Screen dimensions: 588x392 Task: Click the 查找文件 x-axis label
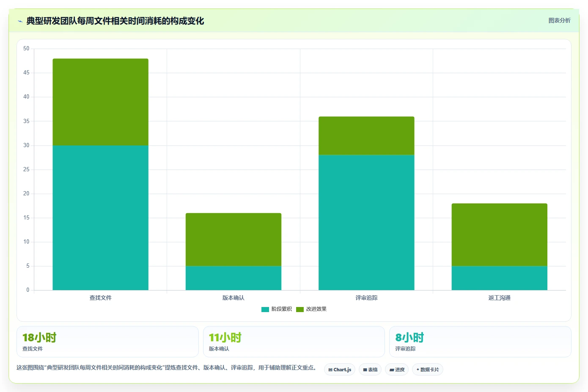tap(100, 298)
